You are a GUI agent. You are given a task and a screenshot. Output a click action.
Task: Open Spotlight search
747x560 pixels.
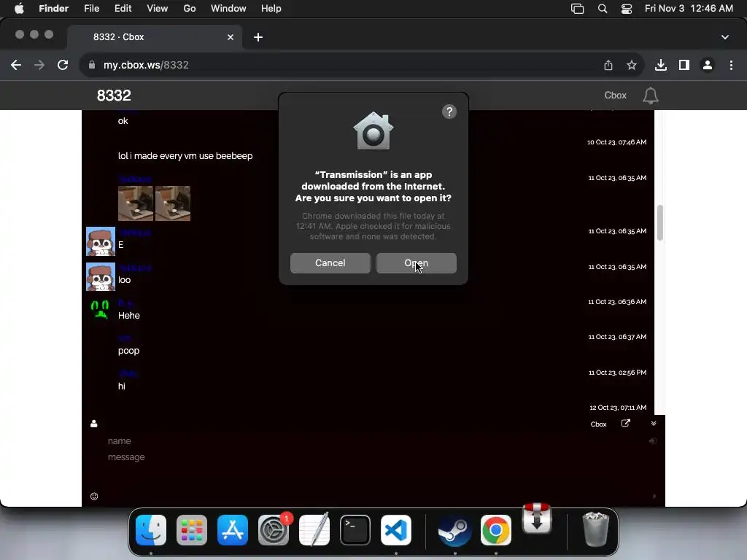(x=603, y=9)
